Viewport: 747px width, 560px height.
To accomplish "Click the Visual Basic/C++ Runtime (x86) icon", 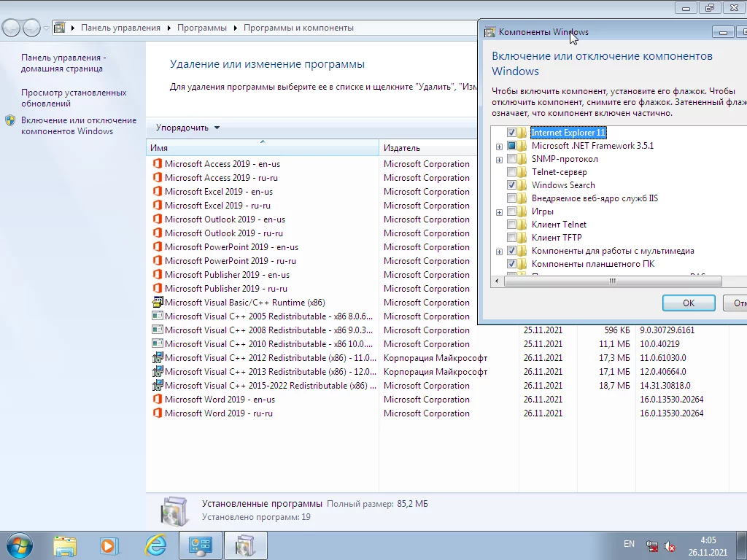I will pos(158,302).
